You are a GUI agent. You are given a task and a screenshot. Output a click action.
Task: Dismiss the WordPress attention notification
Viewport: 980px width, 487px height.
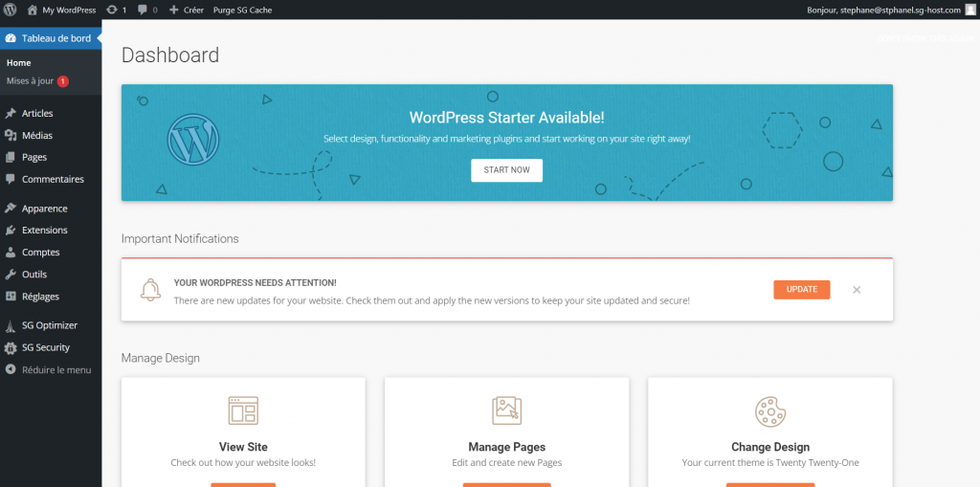click(x=857, y=290)
